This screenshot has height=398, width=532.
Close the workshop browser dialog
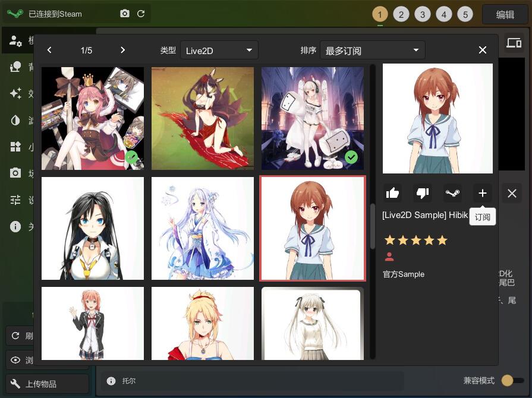pyautogui.click(x=483, y=50)
